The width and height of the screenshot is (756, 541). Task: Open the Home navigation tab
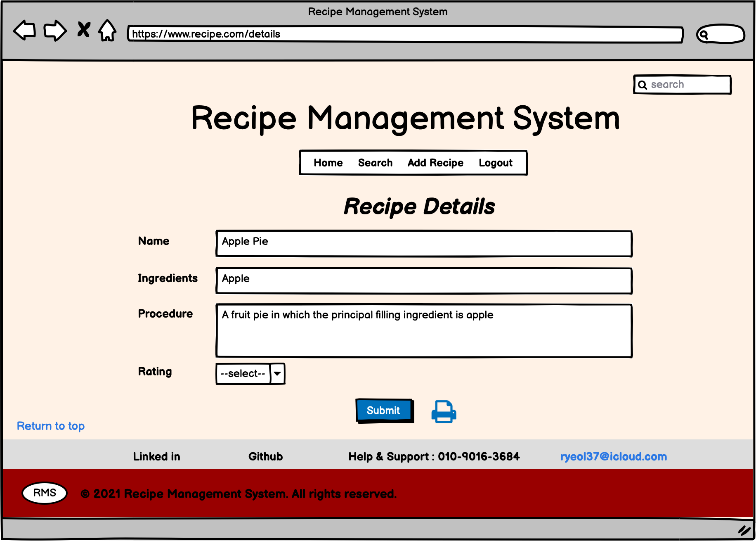pos(328,163)
